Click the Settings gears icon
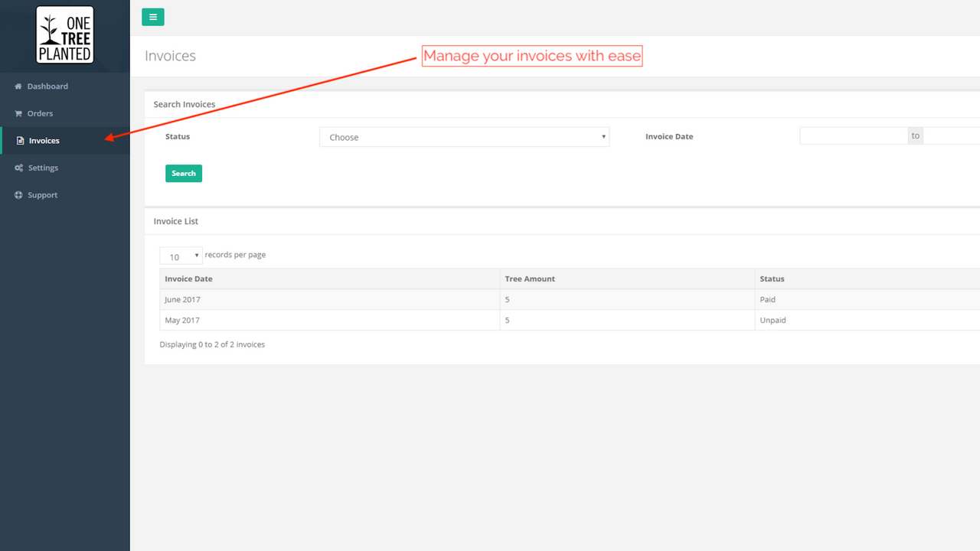The width and height of the screenshot is (980, 551). tap(19, 168)
